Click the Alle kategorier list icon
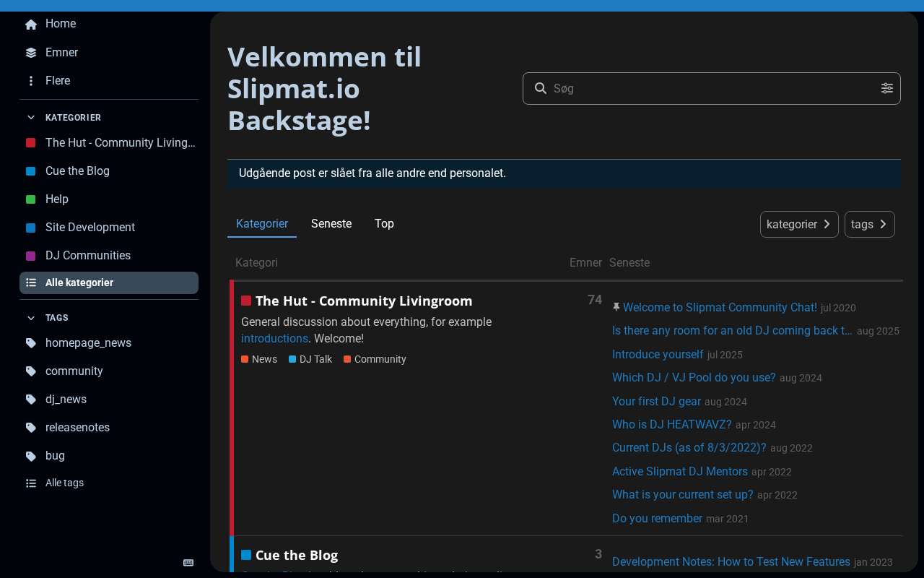The image size is (924, 578). 31,283
